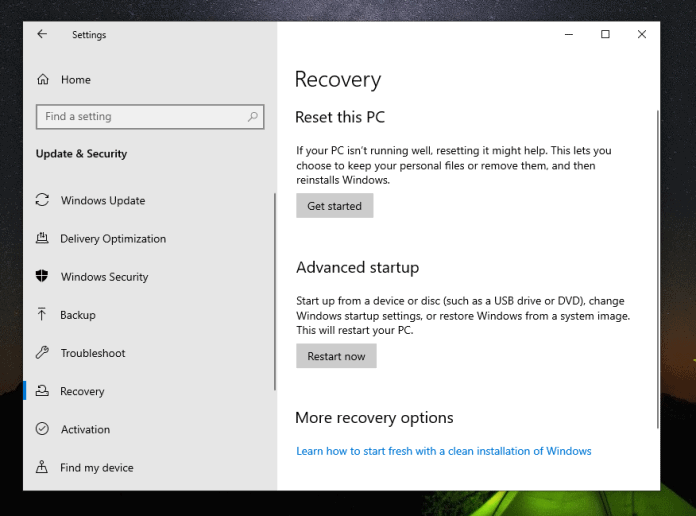Click the sidebar vertical scrollbar
The width and height of the screenshot is (696, 516).
coord(274,290)
